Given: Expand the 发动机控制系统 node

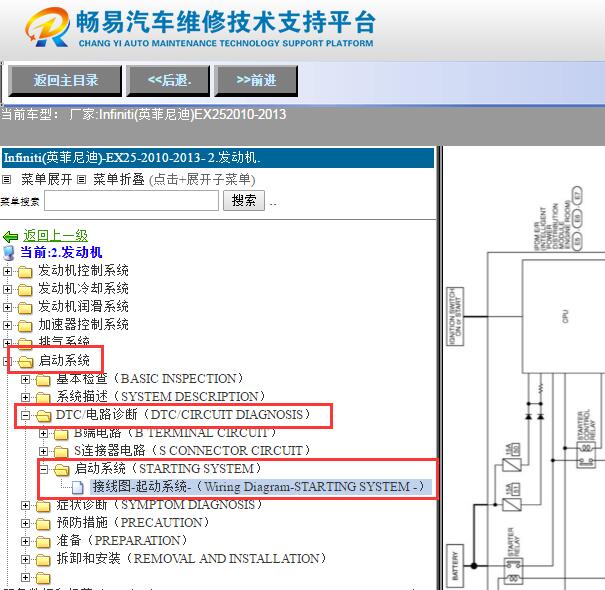Looking at the screenshot, I should point(7,271).
